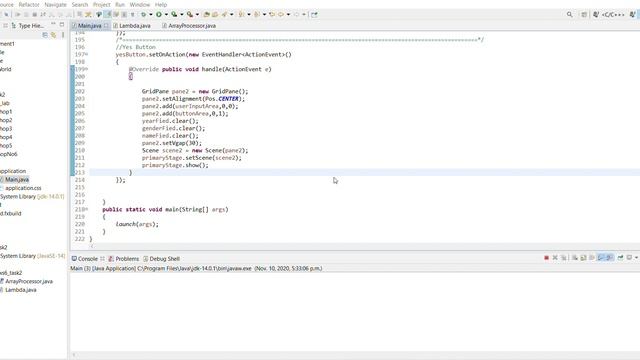Open the External Tools dropdown arrow
The image size is (640, 360).
pyautogui.click(x=197, y=14)
